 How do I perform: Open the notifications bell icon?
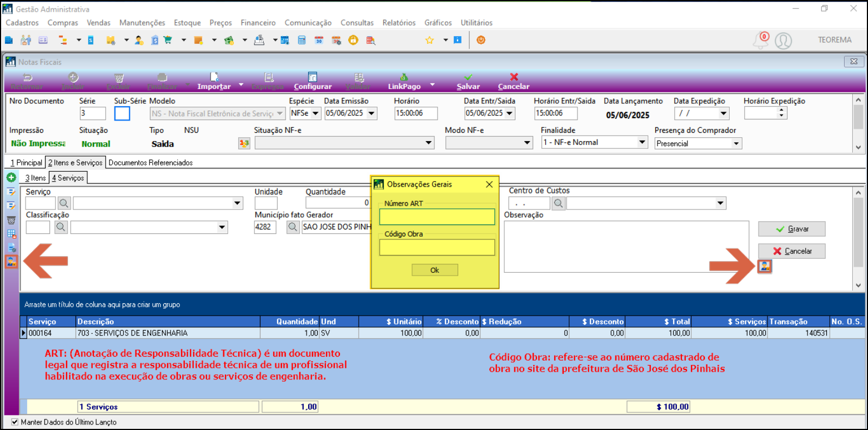pos(761,40)
